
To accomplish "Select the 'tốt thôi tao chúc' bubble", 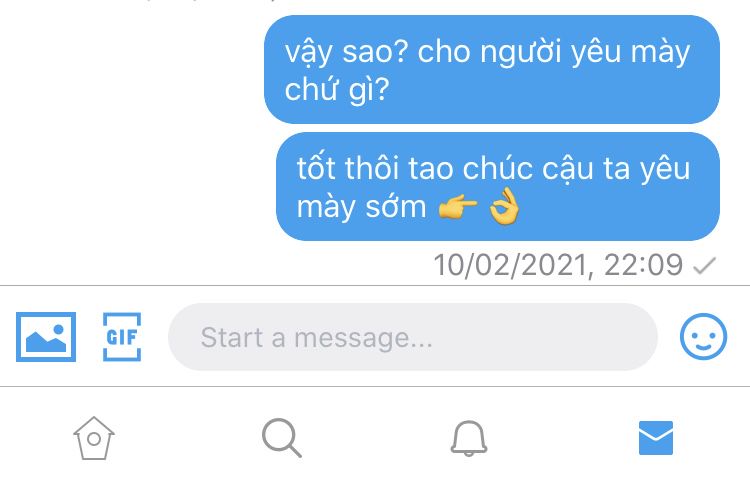I will 498,187.
